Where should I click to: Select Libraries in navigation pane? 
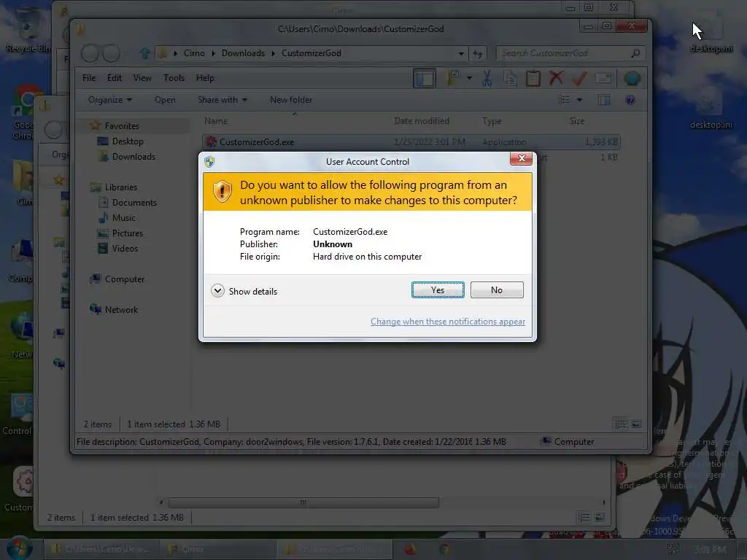coord(121,187)
